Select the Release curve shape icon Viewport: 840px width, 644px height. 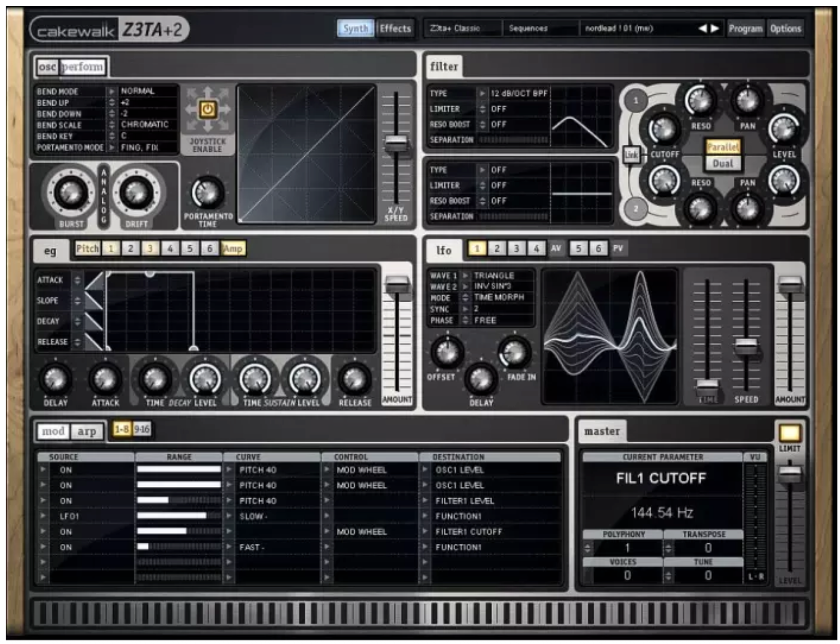pos(94,342)
